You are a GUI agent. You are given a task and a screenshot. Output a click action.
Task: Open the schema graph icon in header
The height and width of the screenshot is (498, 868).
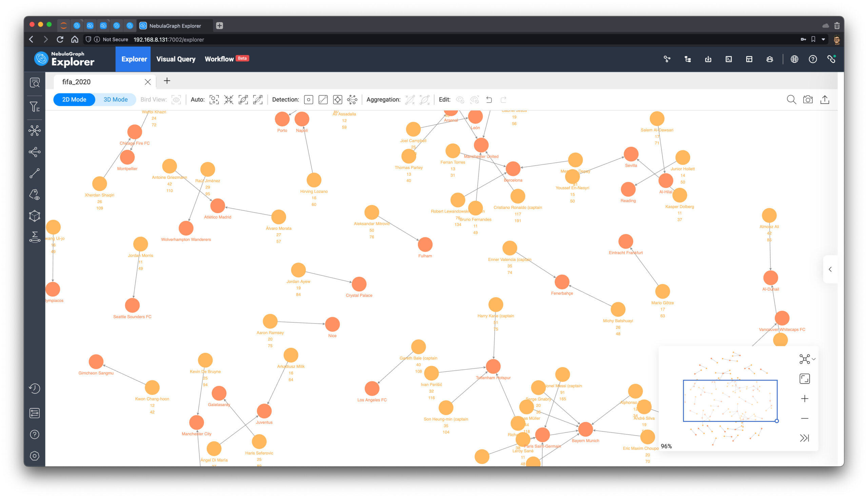[x=667, y=59]
